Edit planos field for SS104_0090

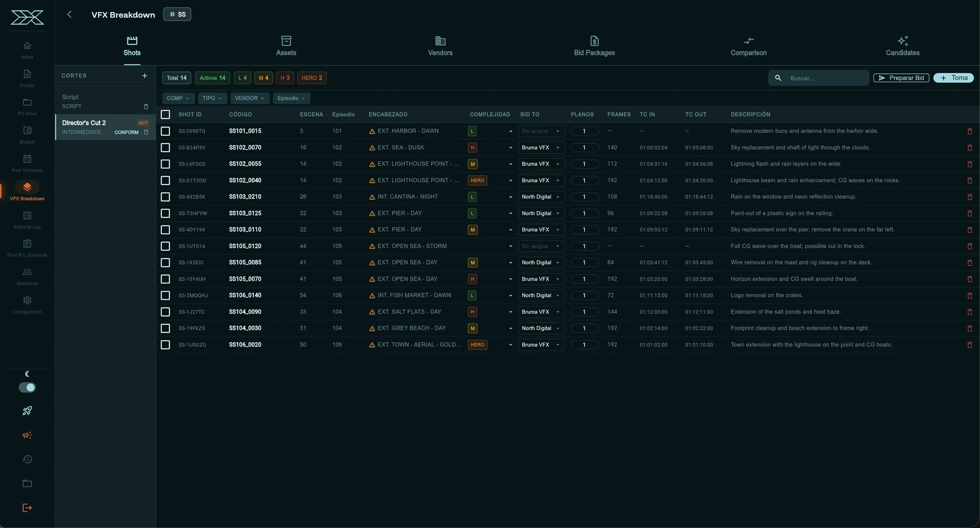[x=585, y=312]
